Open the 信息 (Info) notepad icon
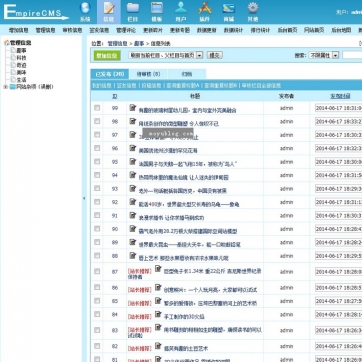The width and height of the screenshot is (362, 362). [109, 12]
